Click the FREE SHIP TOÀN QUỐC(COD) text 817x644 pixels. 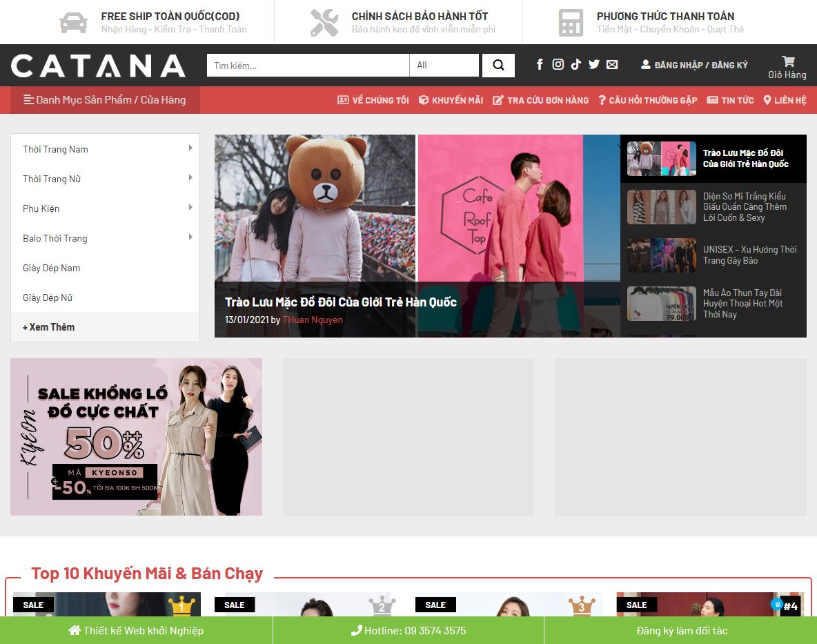point(170,16)
